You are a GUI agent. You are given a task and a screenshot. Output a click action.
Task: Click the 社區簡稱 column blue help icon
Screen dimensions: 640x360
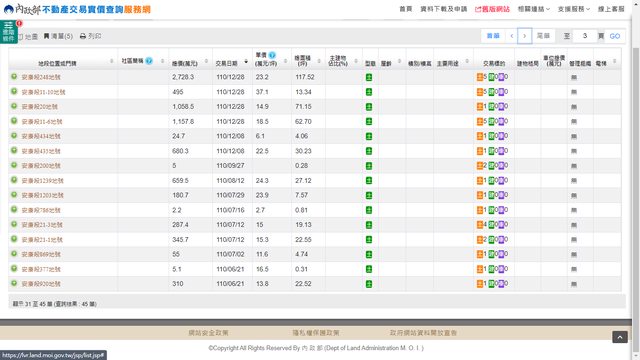point(149,61)
